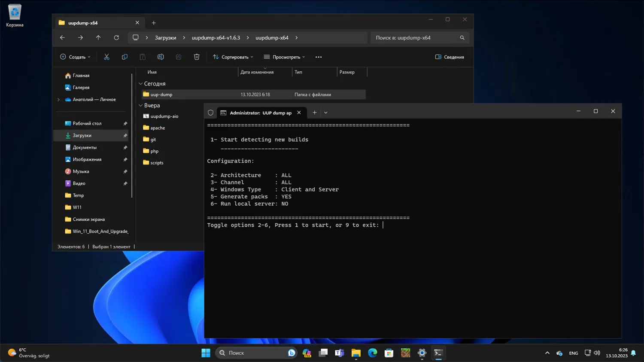Go up one folder level
644x362 pixels.
pos(98,38)
